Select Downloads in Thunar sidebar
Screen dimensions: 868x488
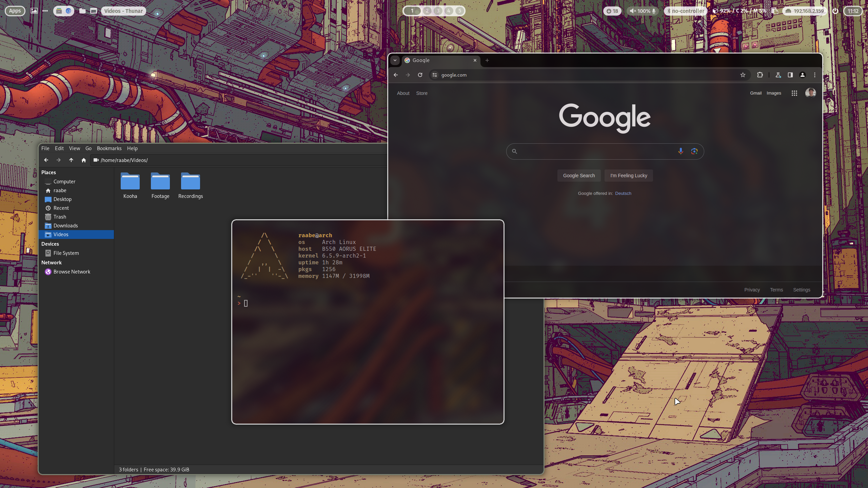tap(65, 226)
